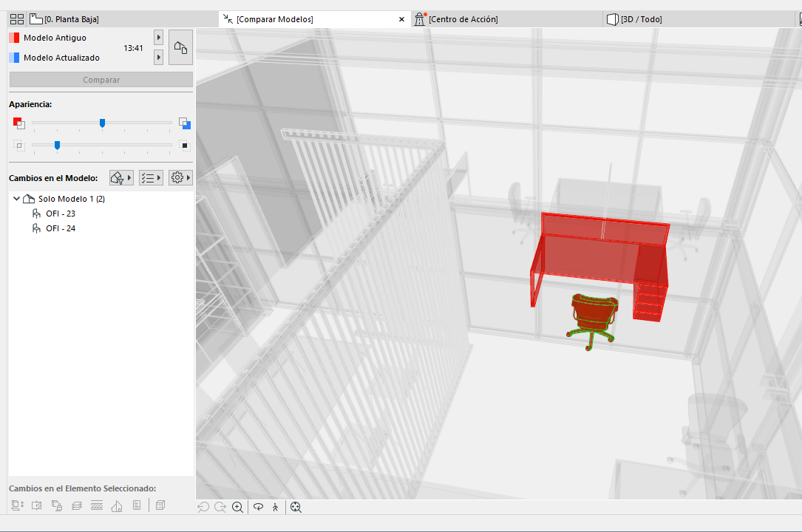Select the OFI - 23 tree item
802x532 pixels.
[61, 214]
